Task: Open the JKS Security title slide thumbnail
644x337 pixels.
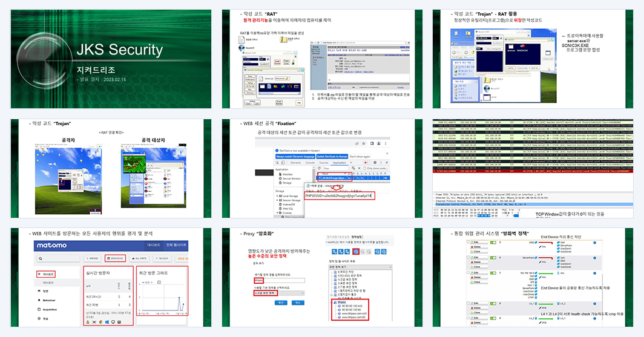Action: click(x=111, y=59)
